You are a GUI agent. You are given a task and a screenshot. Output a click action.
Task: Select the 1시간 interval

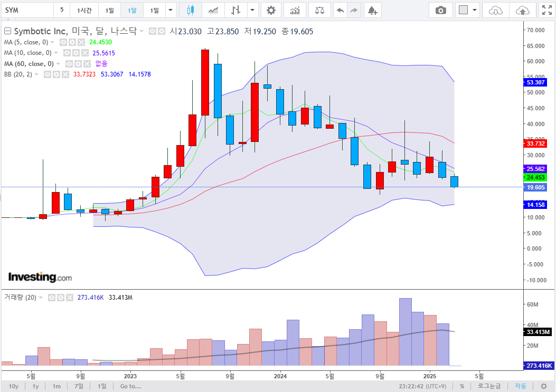click(84, 10)
